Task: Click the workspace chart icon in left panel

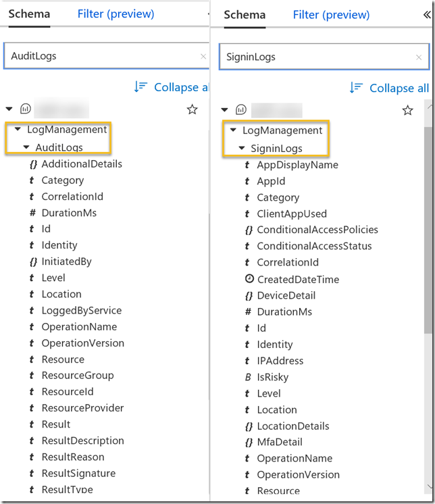Action: pyautogui.click(x=26, y=109)
